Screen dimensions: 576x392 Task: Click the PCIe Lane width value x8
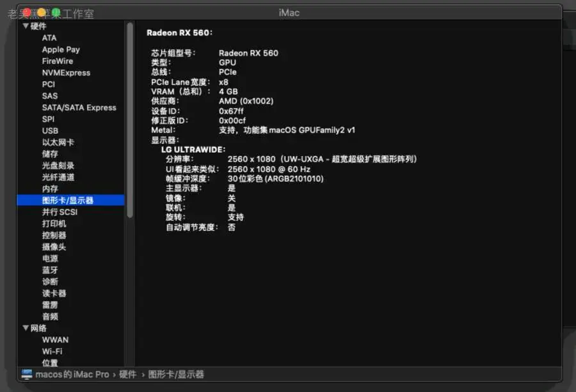point(223,82)
